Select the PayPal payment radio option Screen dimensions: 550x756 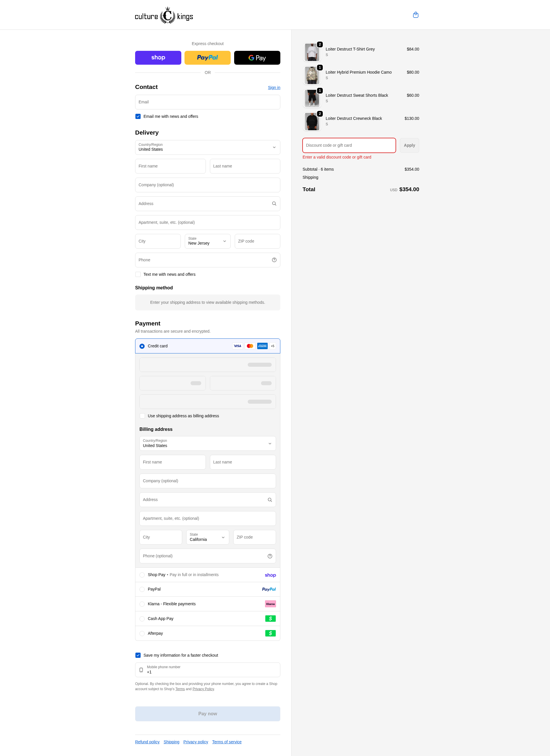coord(142,589)
